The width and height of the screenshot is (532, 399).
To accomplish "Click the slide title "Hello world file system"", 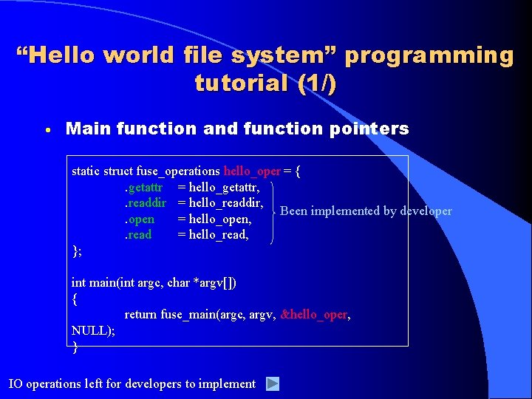I will 176,55.
